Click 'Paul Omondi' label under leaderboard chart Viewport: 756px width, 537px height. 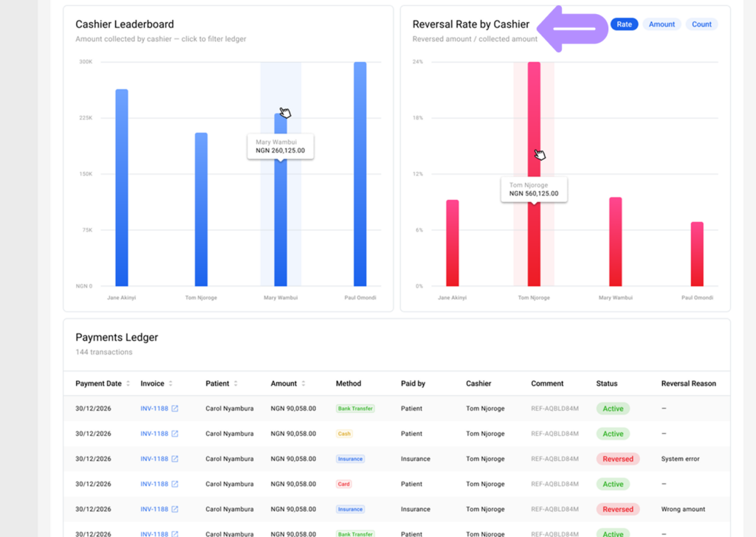coord(360,298)
